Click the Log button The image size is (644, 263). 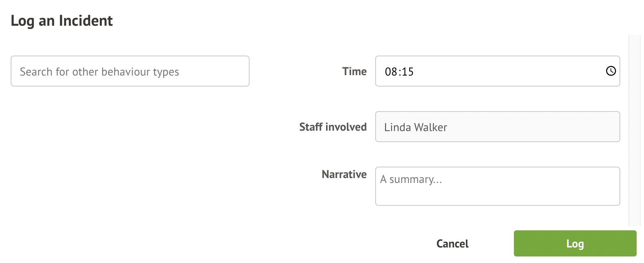coord(575,243)
